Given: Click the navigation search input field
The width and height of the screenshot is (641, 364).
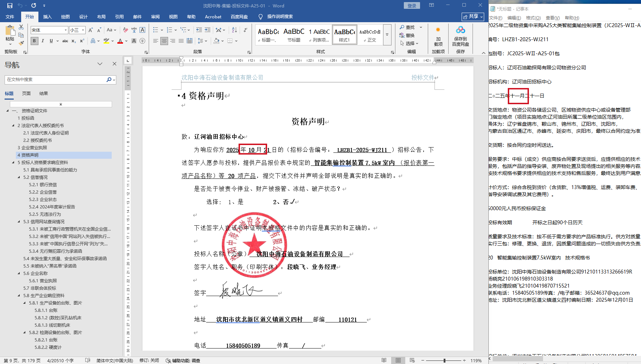Looking at the screenshot, I should coord(56,80).
